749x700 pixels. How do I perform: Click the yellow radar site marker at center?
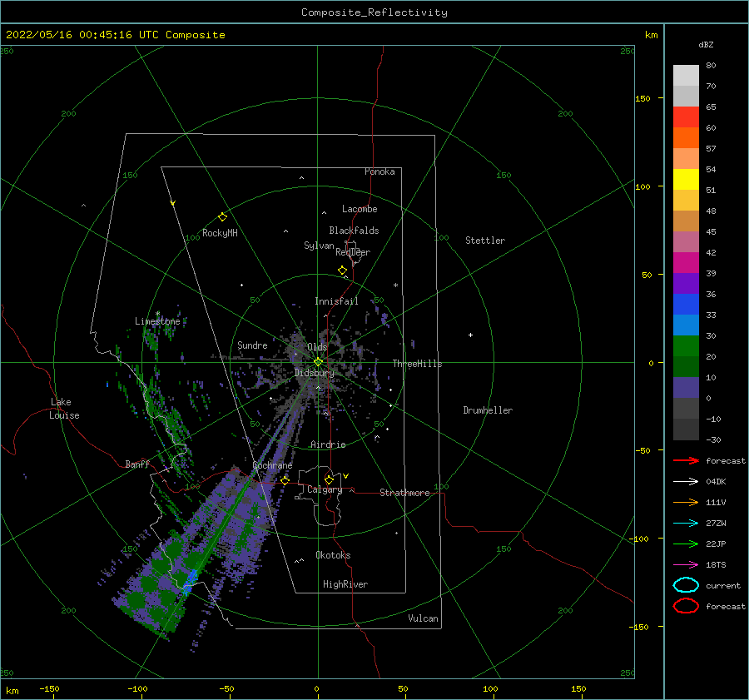coord(318,362)
